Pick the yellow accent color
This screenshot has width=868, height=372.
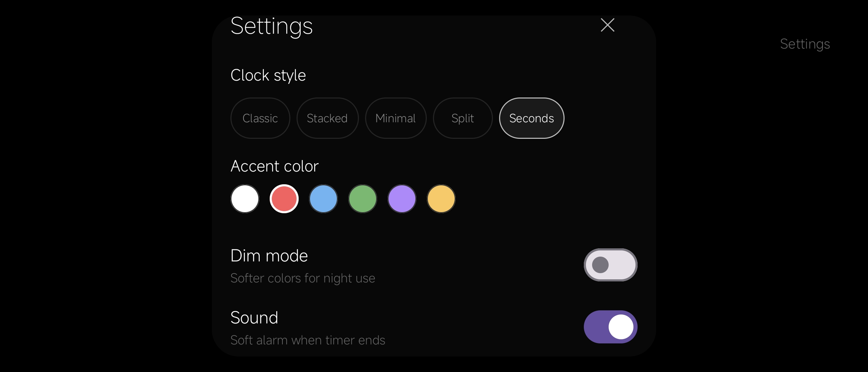(x=441, y=199)
